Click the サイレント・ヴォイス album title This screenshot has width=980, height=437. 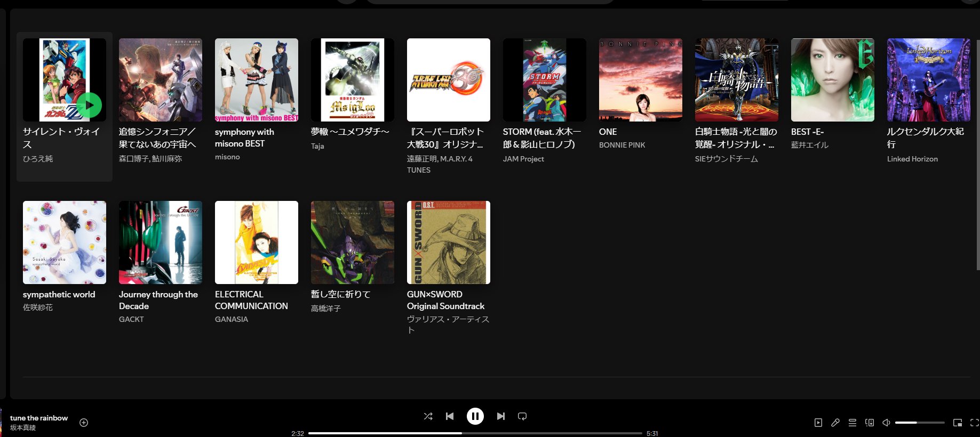point(61,137)
